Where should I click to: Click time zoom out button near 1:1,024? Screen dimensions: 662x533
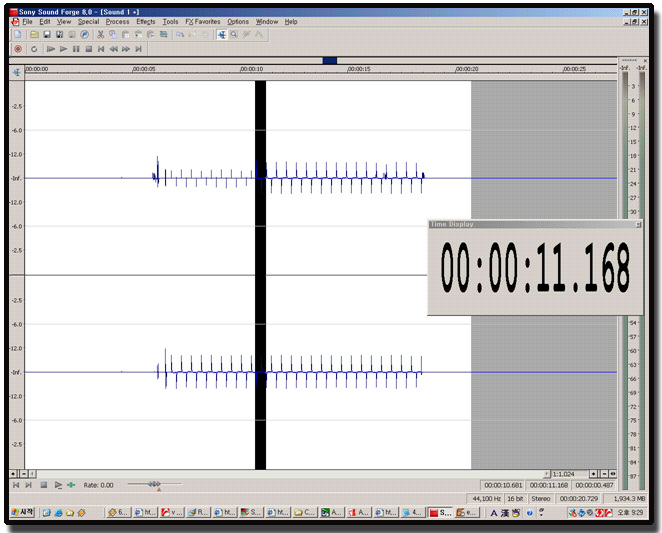click(x=604, y=474)
